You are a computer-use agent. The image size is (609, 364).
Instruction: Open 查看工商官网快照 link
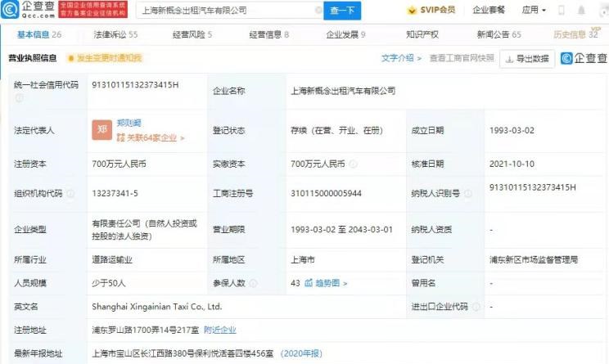pyautogui.click(x=462, y=58)
